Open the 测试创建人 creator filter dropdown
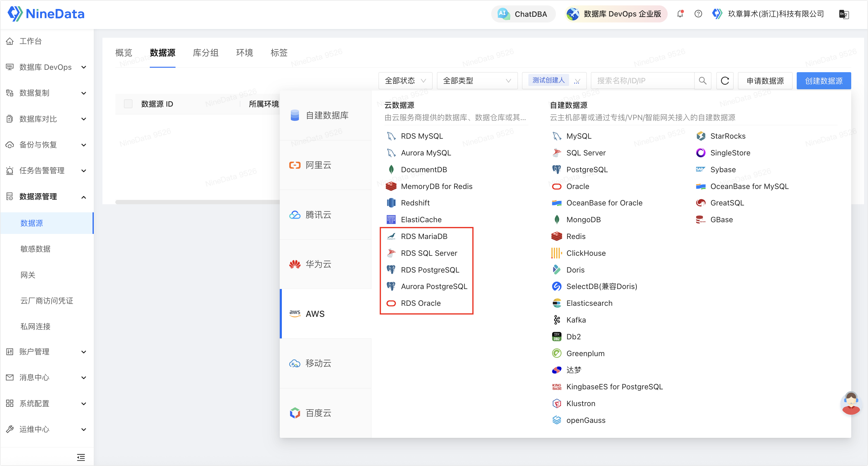Screen dimensions: 868x466 coord(554,81)
